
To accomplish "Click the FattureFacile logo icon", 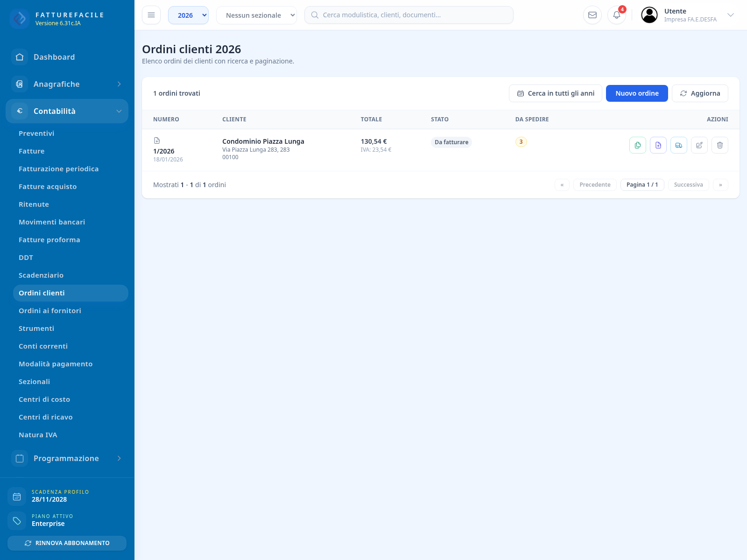I will pos(20,19).
